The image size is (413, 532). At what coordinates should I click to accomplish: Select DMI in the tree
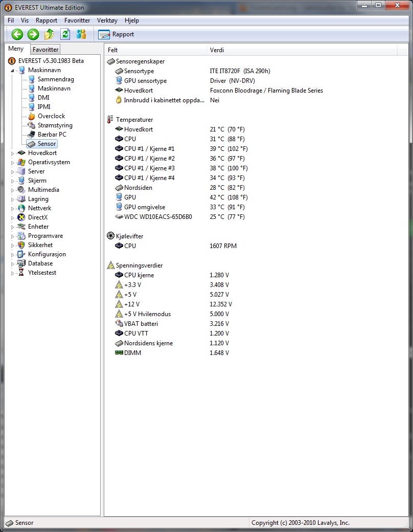[x=43, y=98]
